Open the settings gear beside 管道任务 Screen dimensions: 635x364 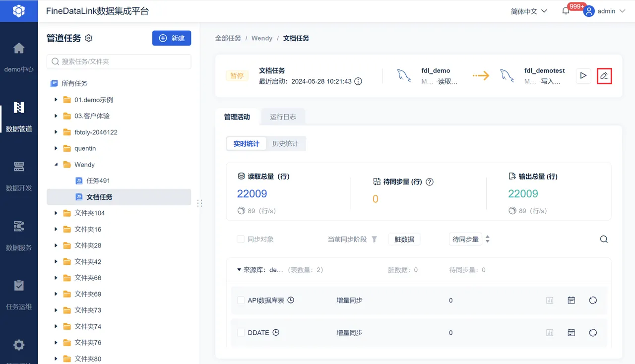click(x=89, y=38)
